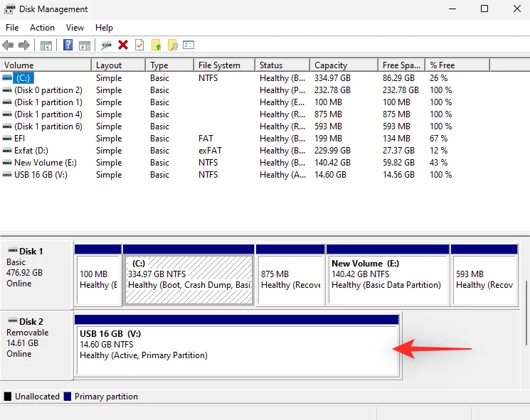Click the 43 % free cell

click(438, 163)
